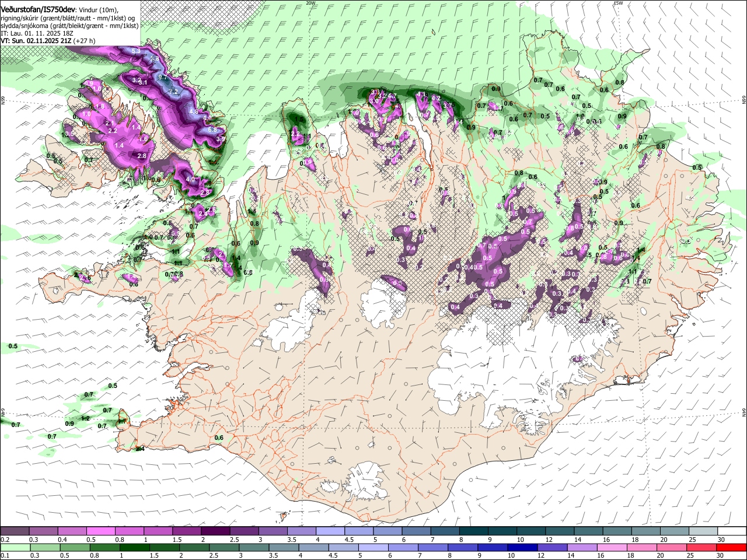The width and height of the screenshot is (747, 560).
Task: Select the bright red 30 swatch, lower legend
Action: click(731, 547)
